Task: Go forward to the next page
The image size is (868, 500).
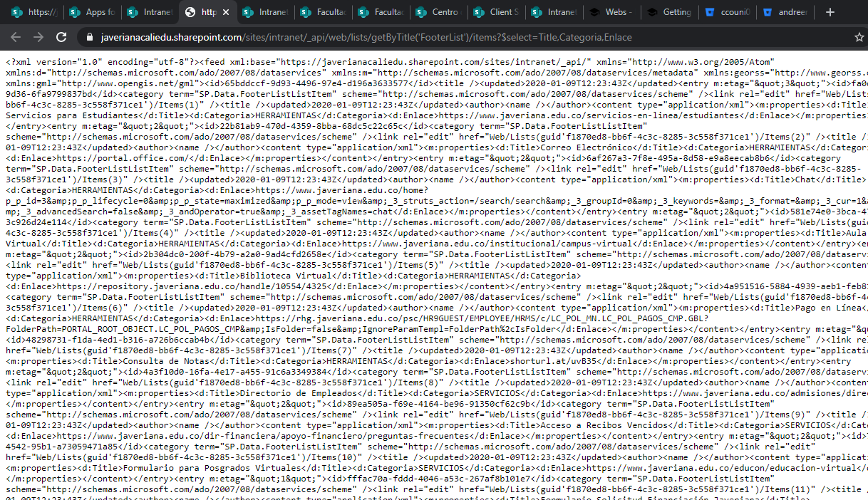Action: pyautogui.click(x=38, y=37)
